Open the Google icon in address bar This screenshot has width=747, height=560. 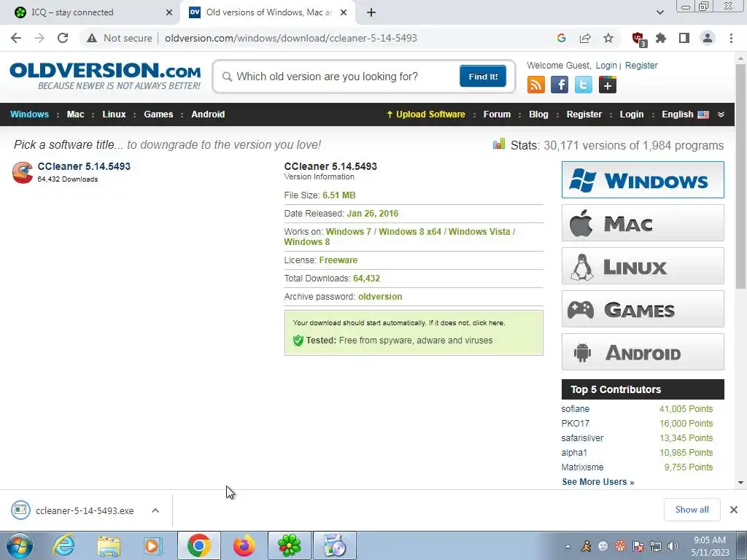[x=562, y=38]
